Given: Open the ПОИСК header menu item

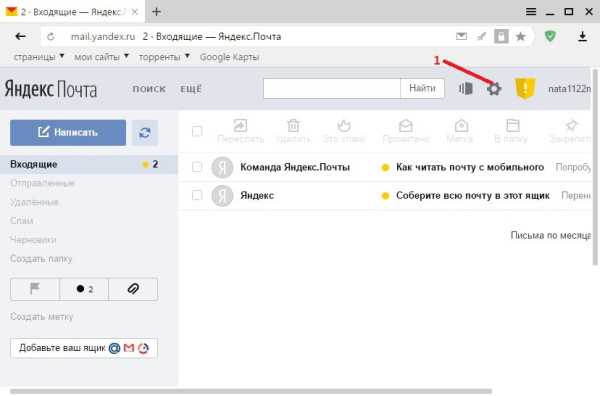Looking at the screenshot, I should [149, 89].
